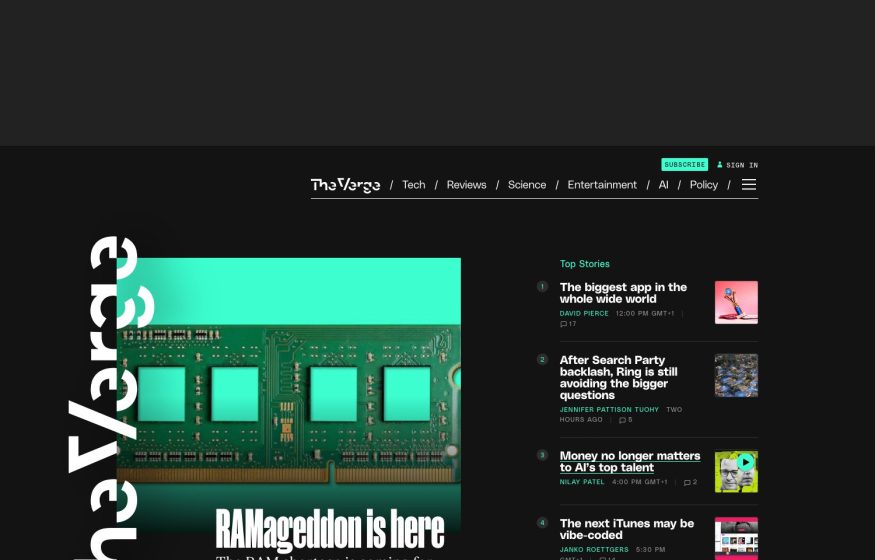Click author name Nilay Patel

click(x=582, y=482)
